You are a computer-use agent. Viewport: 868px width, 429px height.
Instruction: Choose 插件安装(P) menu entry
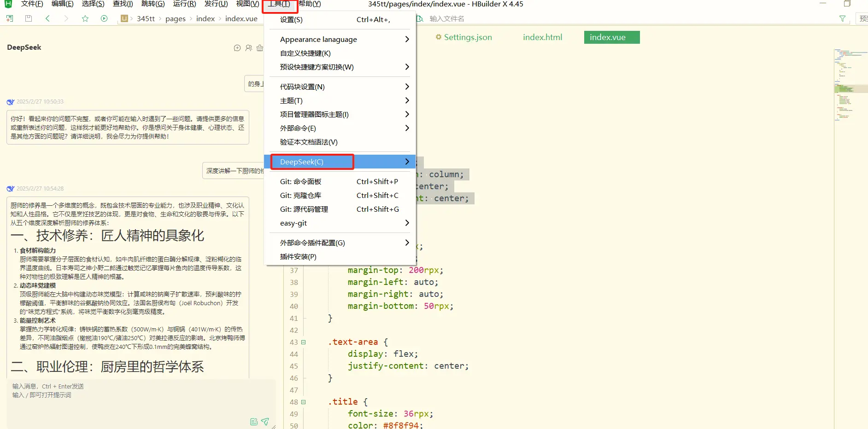(x=340, y=256)
